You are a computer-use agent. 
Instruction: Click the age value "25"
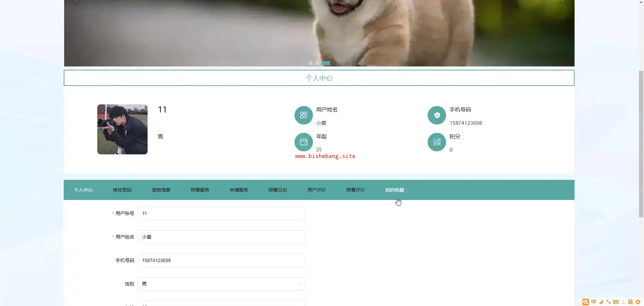click(x=319, y=150)
